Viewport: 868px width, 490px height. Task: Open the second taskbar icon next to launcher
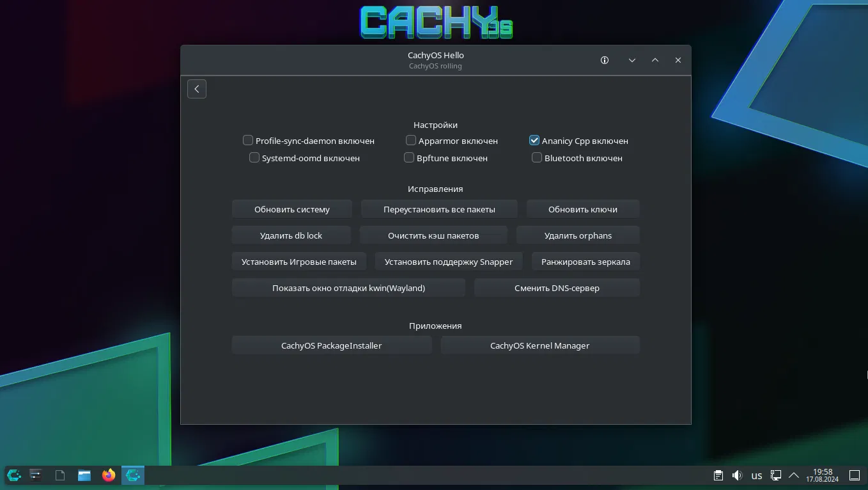[36, 475]
